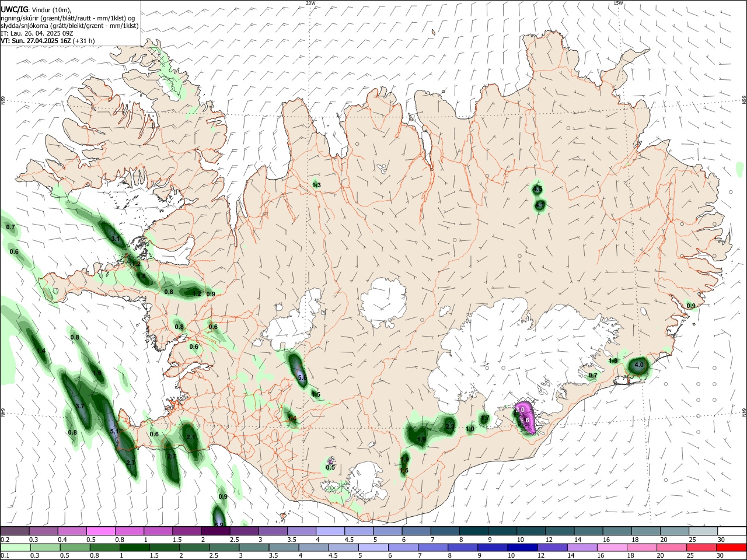Click the 2.7 value at the southwest peninsula tip
This screenshot has height=560, width=747.
coord(131,463)
